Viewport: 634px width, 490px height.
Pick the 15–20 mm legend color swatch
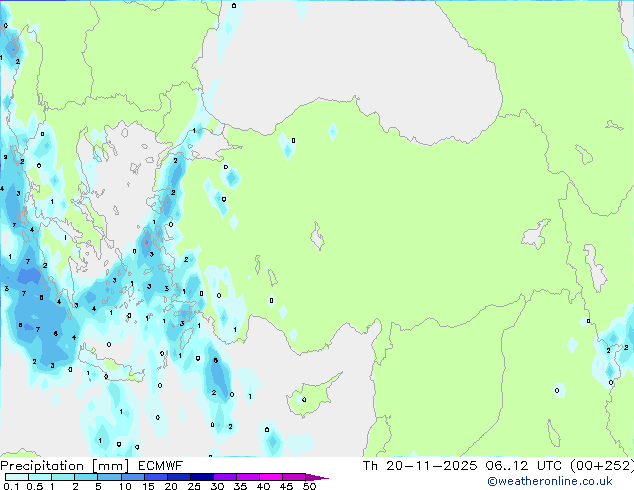pyautogui.click(x=155, y=477)
